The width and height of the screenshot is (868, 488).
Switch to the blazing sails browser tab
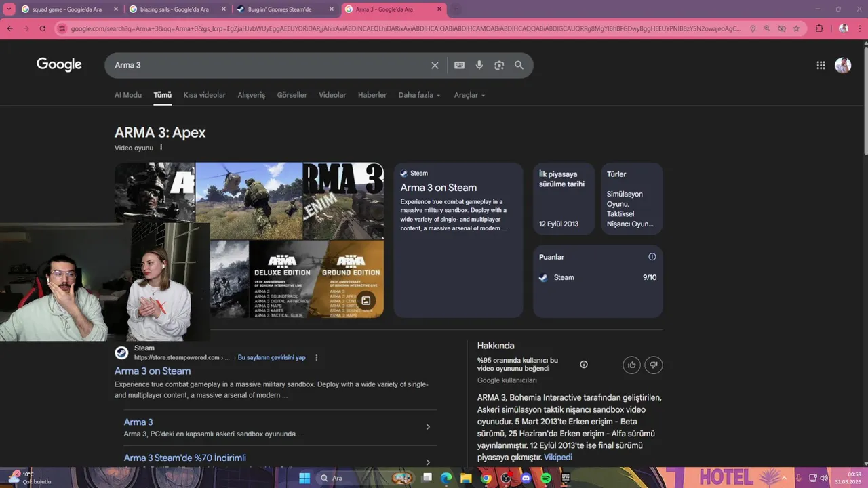pyautogui.click(x=177, y=9)
